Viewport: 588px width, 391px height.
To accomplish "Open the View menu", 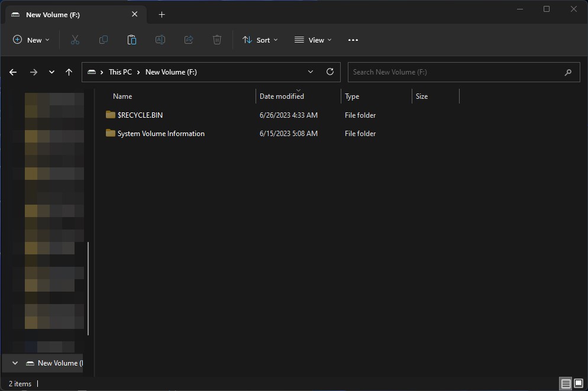I will click(313, 40).
